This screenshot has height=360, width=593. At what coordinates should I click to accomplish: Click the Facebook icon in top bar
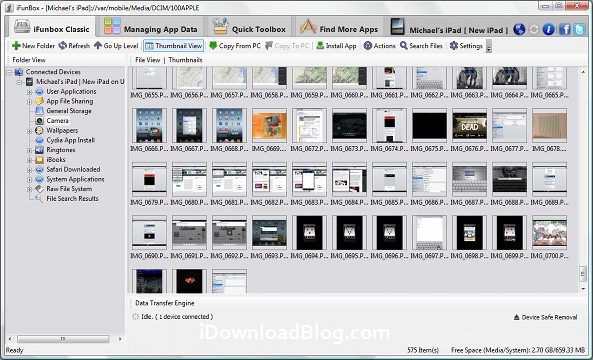565,29
